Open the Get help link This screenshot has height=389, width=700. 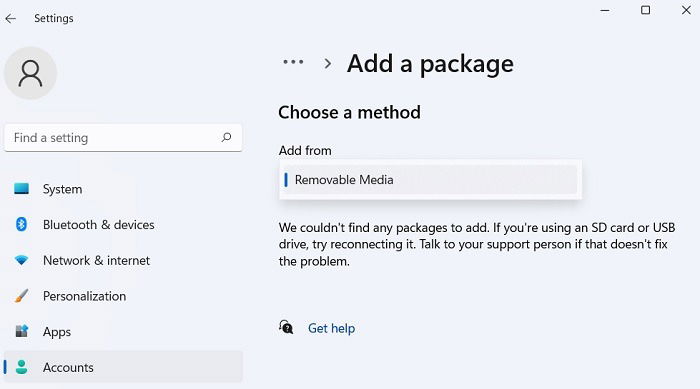coord(332,328)
